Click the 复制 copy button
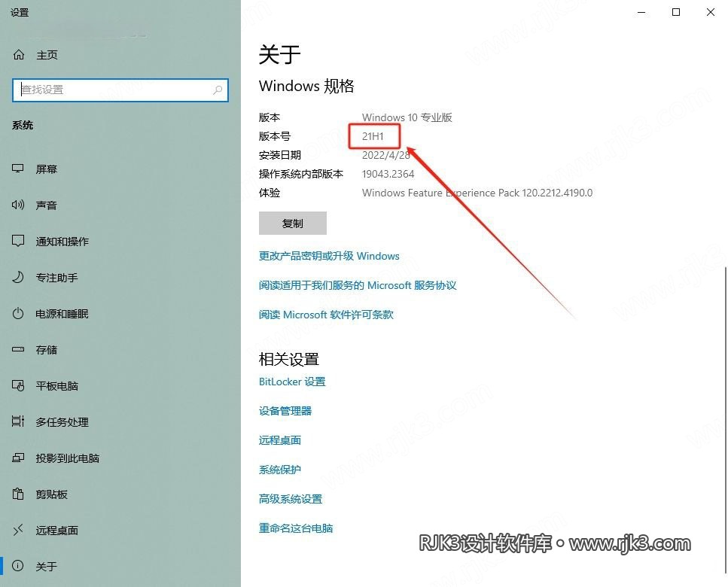Screen dimensions: 728x587 (x=293, y=224)
